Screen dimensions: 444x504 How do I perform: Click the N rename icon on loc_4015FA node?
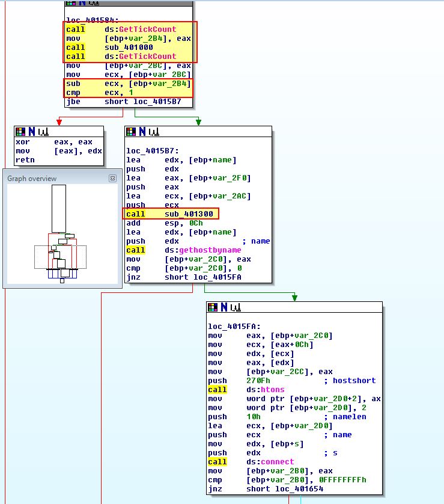pyautogui.click(x=224, y=307)
